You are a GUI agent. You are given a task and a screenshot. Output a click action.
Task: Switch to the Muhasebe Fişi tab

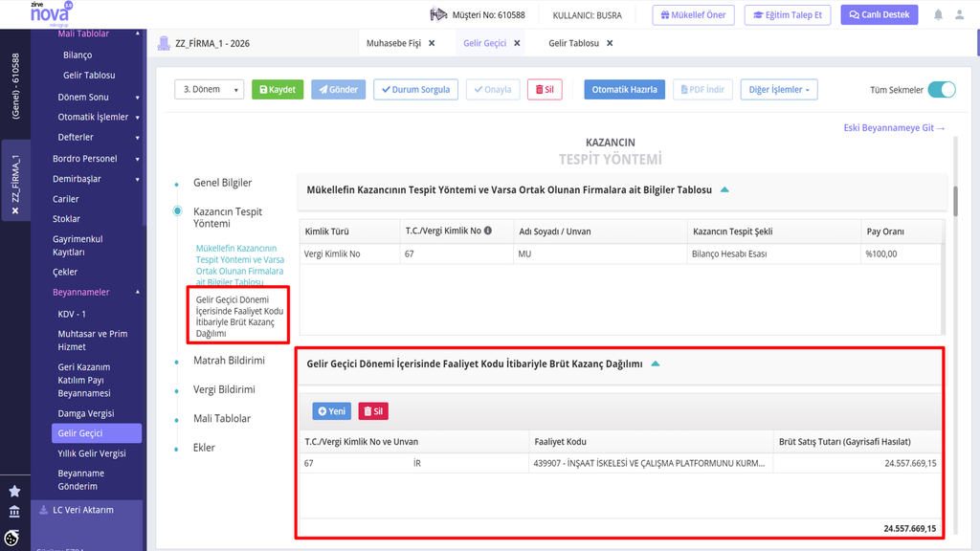pyautogui.click(x=393, y=43)
